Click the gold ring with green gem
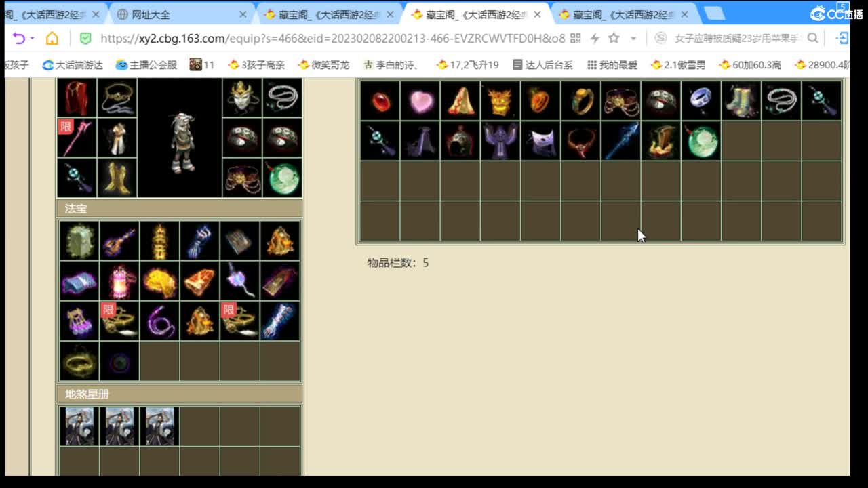868x488 pixels. 581,101
